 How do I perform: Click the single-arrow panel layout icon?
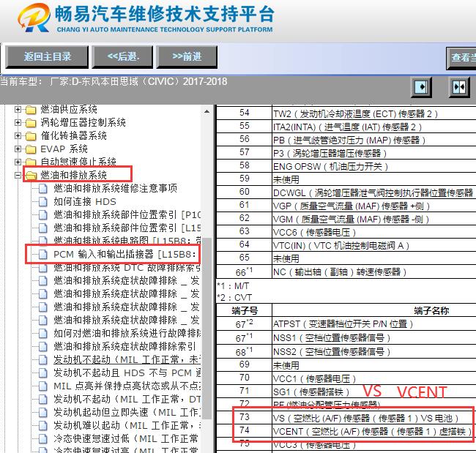point(421,87)
